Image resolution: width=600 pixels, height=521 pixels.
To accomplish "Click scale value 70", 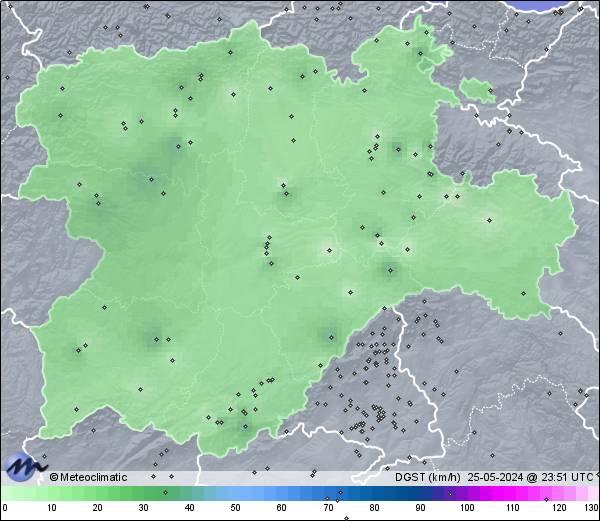I will [328, 508].
